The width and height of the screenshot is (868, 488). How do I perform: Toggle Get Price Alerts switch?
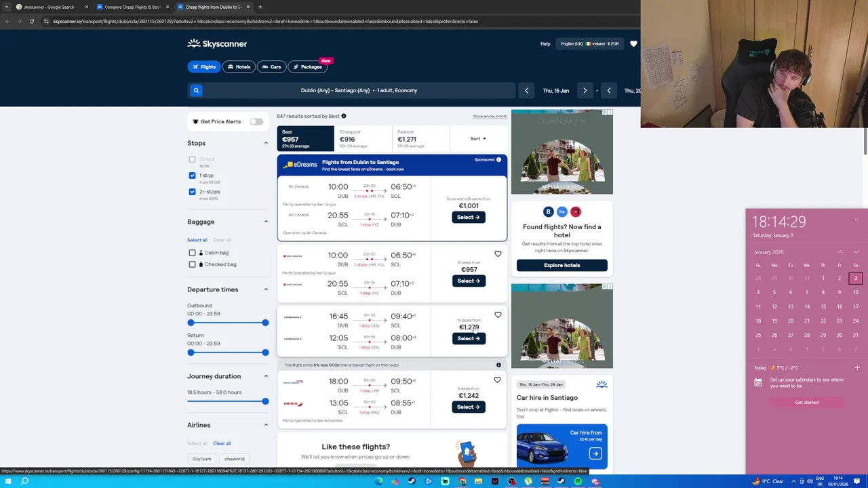pos(256,121)
